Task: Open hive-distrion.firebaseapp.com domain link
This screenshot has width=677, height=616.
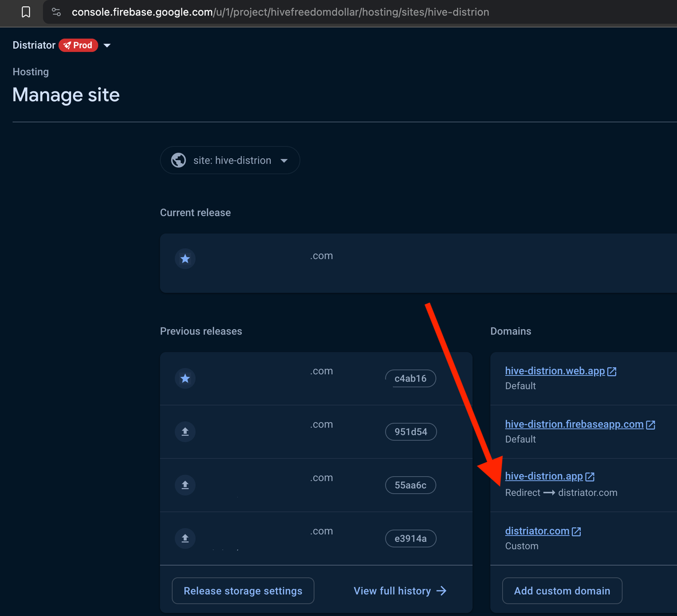Action: 574,424
